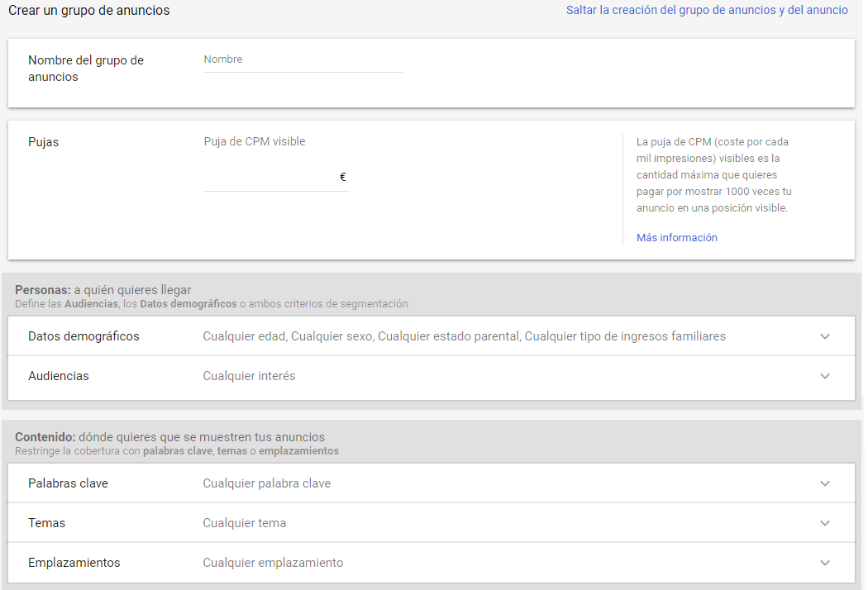Click the Pujas label
This screenshot has width=868, height=590.
[43, 141]
